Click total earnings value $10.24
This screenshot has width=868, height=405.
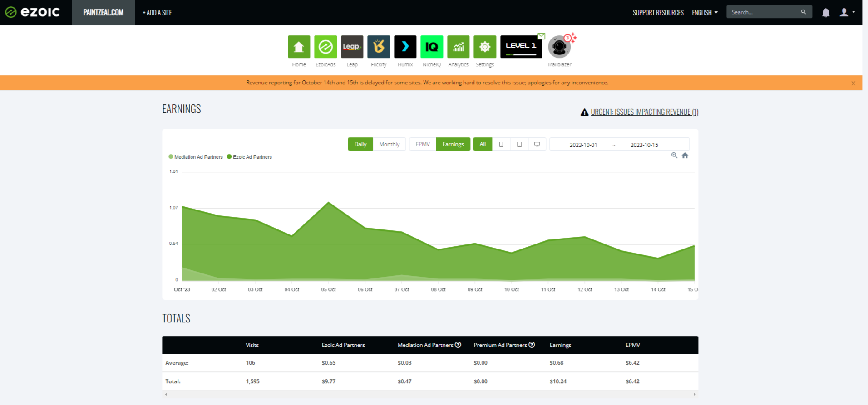pos(558,381)
